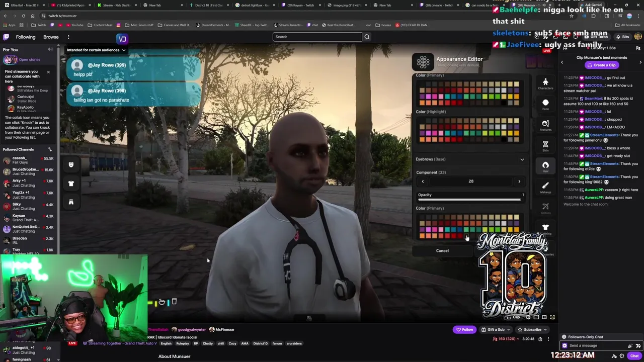The height and width of the screenshot is (362, 644).
Task: Collapse the For You sidebar
Action: pyautogui.click(x=50, y=49)
